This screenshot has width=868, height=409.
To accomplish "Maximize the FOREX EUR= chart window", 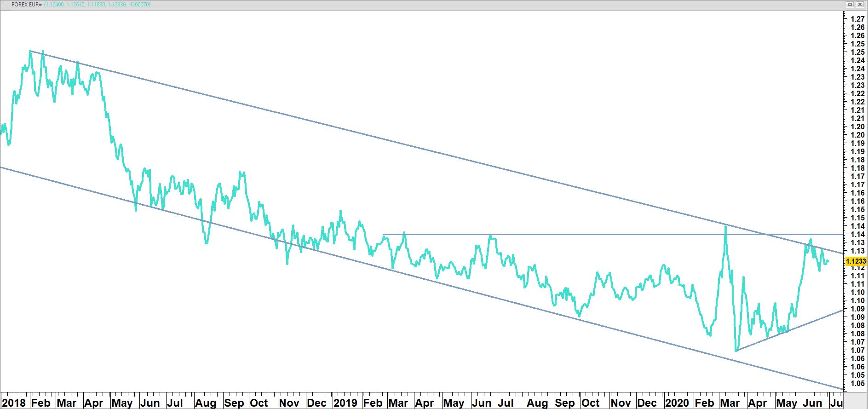I will (850, 4).
